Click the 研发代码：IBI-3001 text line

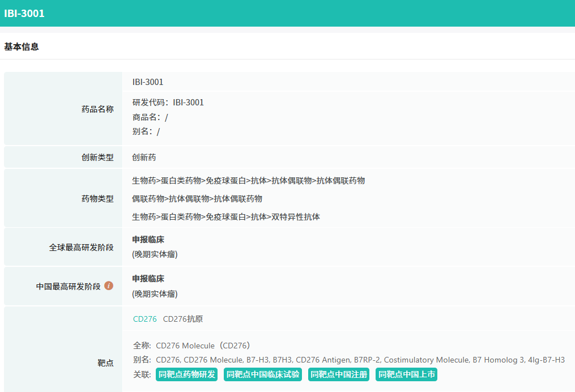pos(168,103)
